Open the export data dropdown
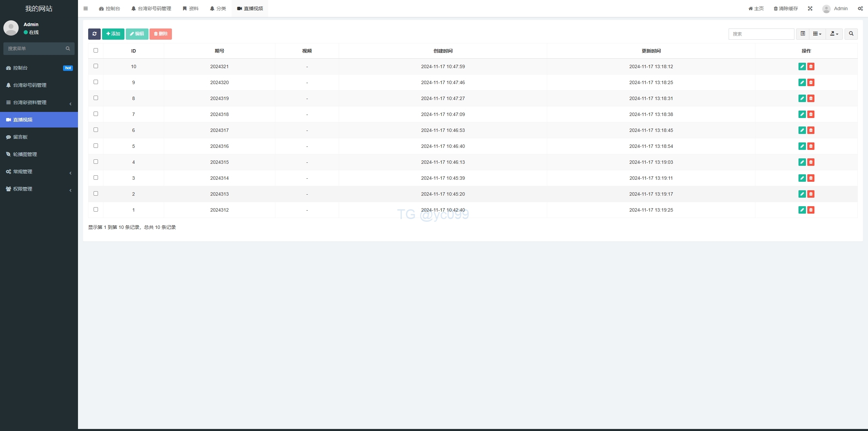Screen dimensions: 868x431 point(834,34)
